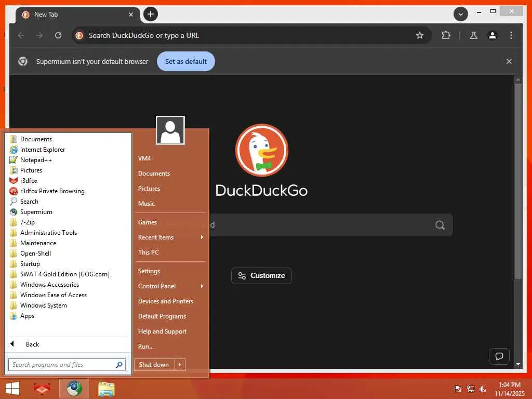Click the DuckDuckGo search magnifier icon

point(440,225)
